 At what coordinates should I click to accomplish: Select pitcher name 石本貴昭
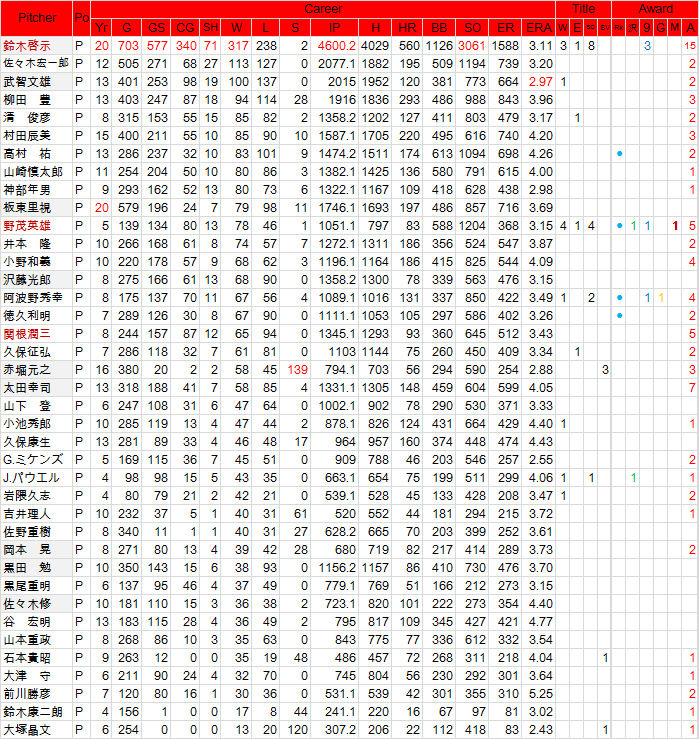point(27,658)
